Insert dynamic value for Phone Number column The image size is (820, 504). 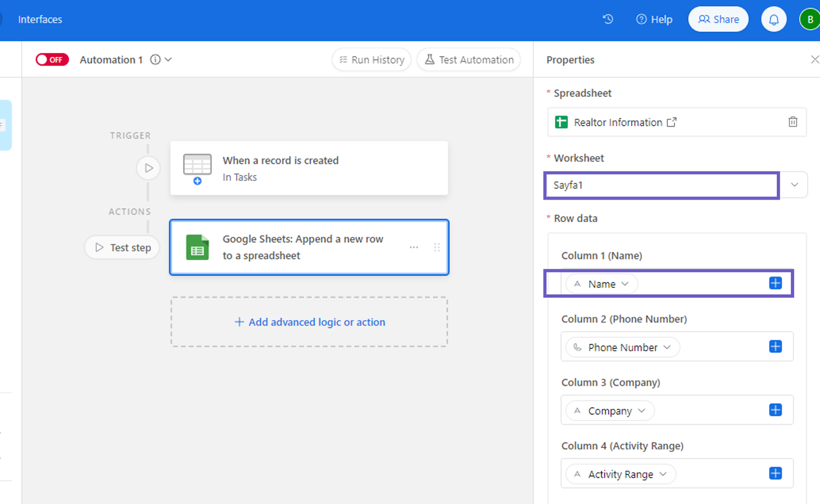pos(775,346)
